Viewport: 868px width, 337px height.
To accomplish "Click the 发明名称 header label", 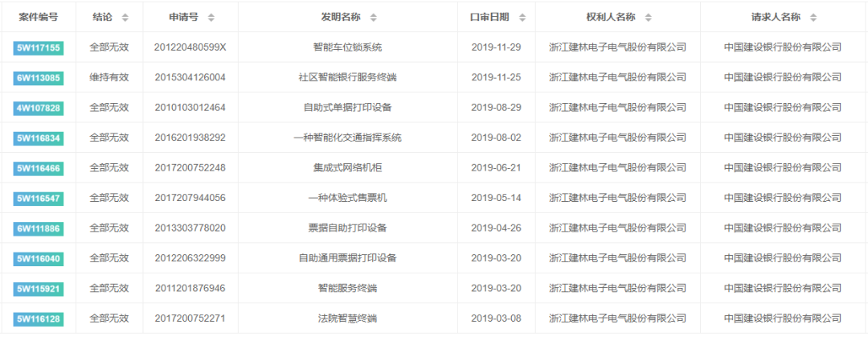I will (x=341, y=17).
